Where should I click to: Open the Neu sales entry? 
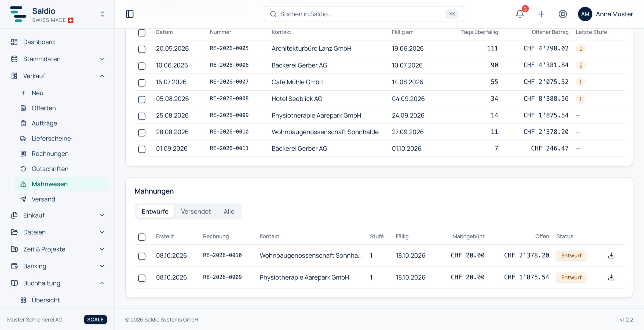pos(62,93)
